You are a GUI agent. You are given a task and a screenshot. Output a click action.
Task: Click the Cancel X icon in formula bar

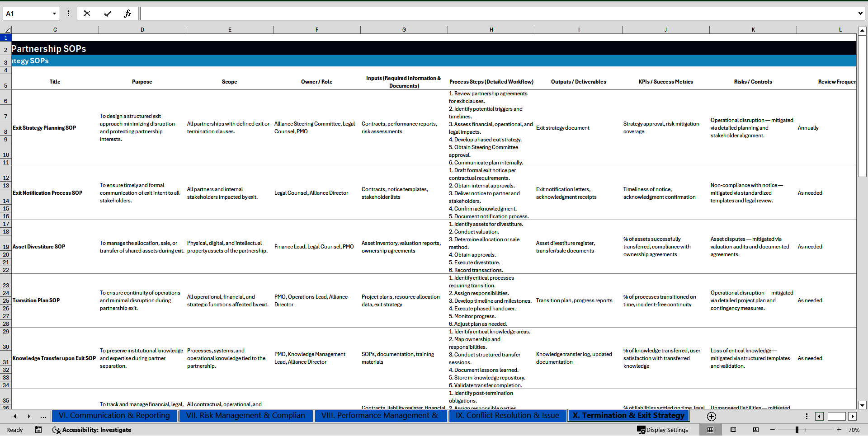87,14
